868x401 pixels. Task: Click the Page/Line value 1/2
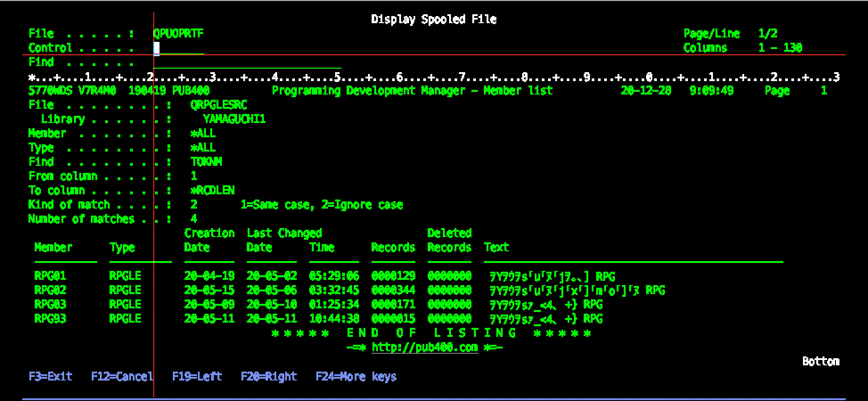click(768, 33)
